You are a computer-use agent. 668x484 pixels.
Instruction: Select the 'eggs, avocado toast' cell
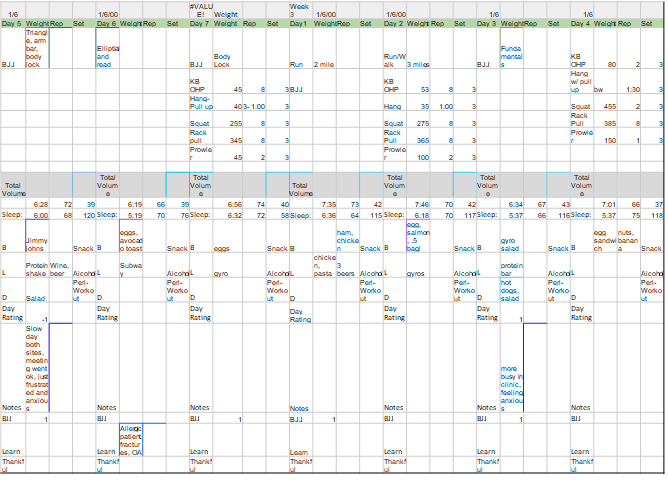point(132,241)
